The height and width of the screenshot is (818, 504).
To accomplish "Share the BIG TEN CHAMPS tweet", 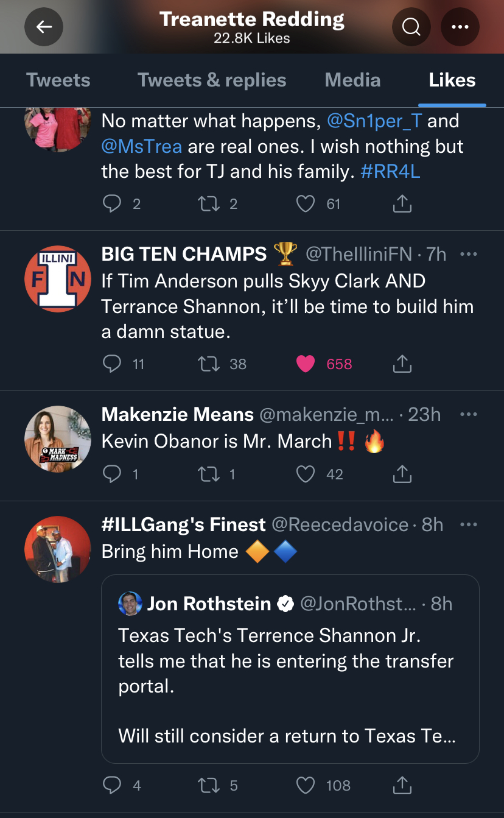I will (402, 364).
